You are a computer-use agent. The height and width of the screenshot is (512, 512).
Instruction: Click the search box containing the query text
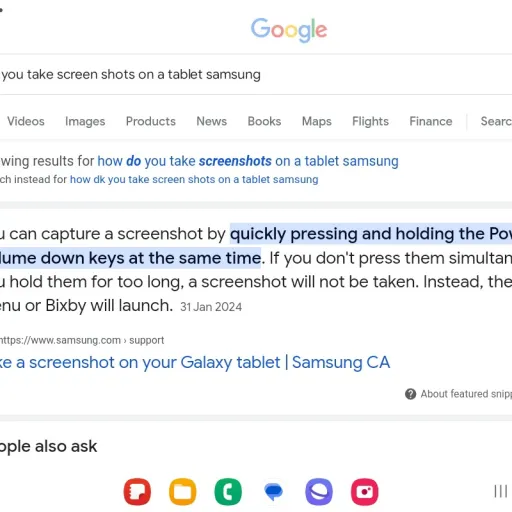point(256,75)
